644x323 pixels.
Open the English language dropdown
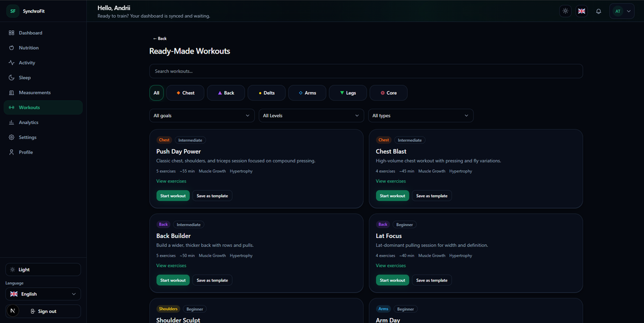click(43, 294)
